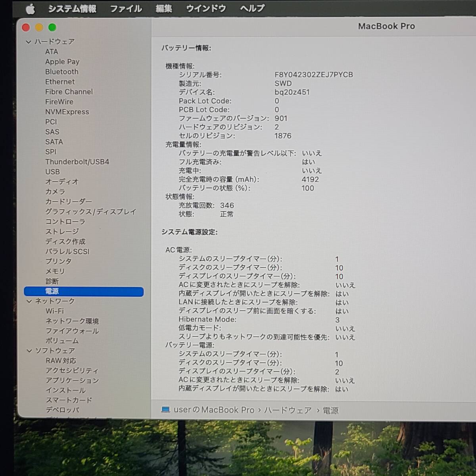This screenshot has height=476, width=476.
Task: Select カメラ in the sidebar
Action: tap(55, 192)
